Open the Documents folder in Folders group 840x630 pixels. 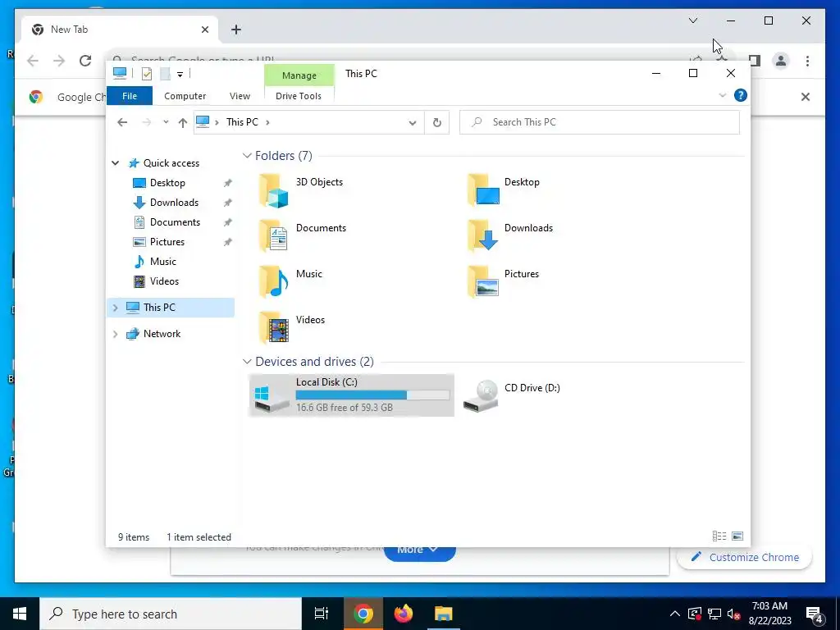click(x=274, y=236)
